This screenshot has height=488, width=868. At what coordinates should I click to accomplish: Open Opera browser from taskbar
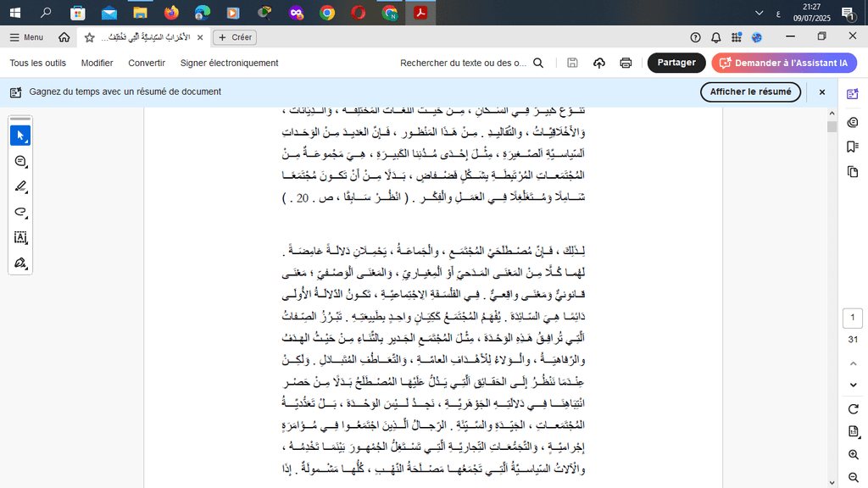click(359, 12)
